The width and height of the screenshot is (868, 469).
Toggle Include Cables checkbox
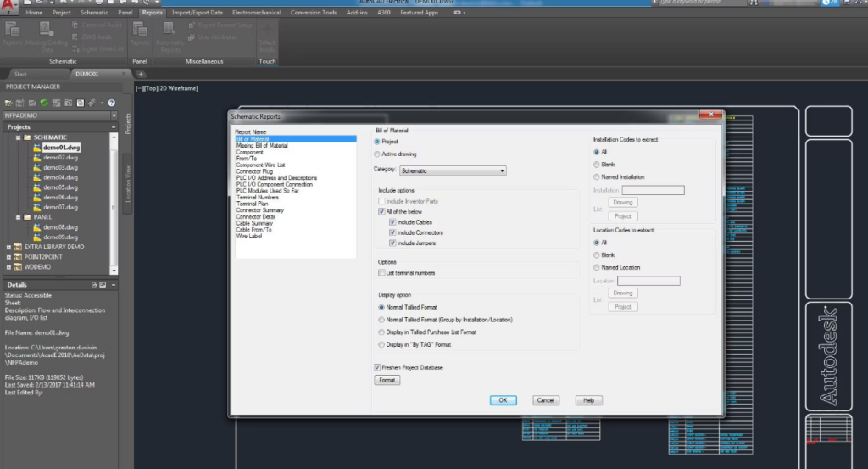(x=392, y=222)
